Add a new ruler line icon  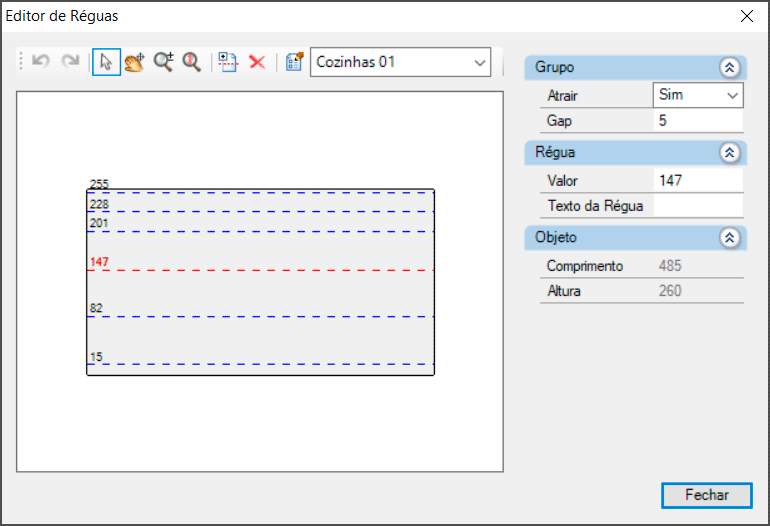point(228,62)
